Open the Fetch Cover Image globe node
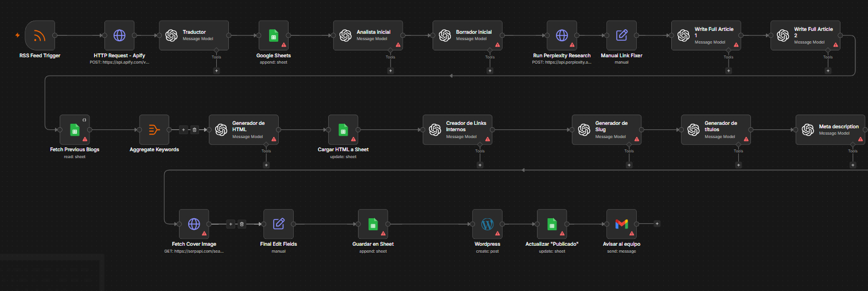 coord(194,223)
